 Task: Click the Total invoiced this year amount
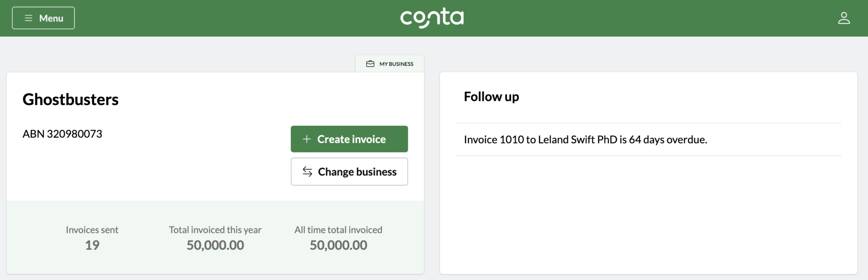click(215, 238)
